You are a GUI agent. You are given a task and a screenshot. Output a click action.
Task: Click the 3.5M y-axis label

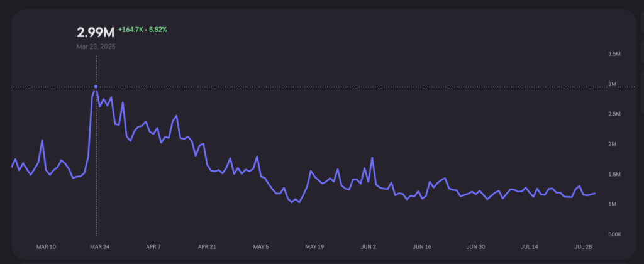pyautogui.click(x=613, y=54)
